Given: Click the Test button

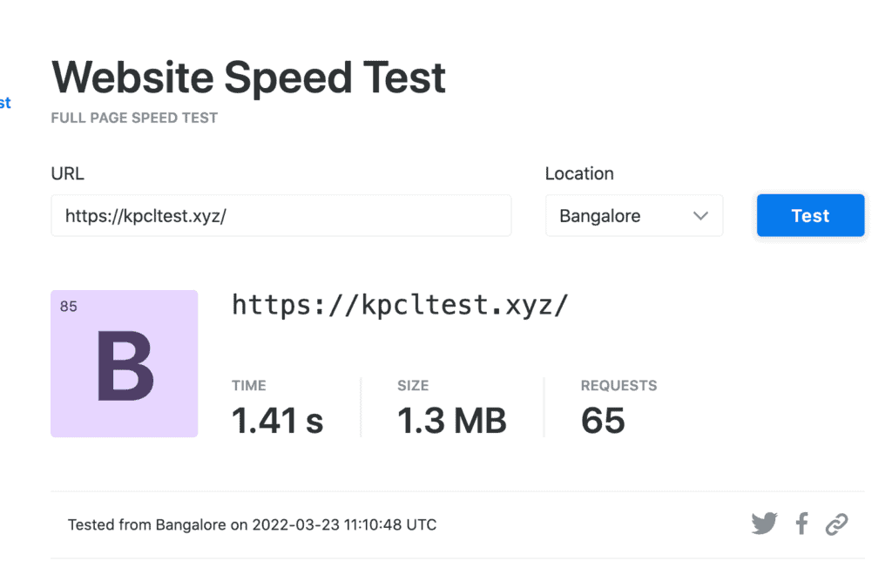Looking at the screenshot, I should point(810,215).
